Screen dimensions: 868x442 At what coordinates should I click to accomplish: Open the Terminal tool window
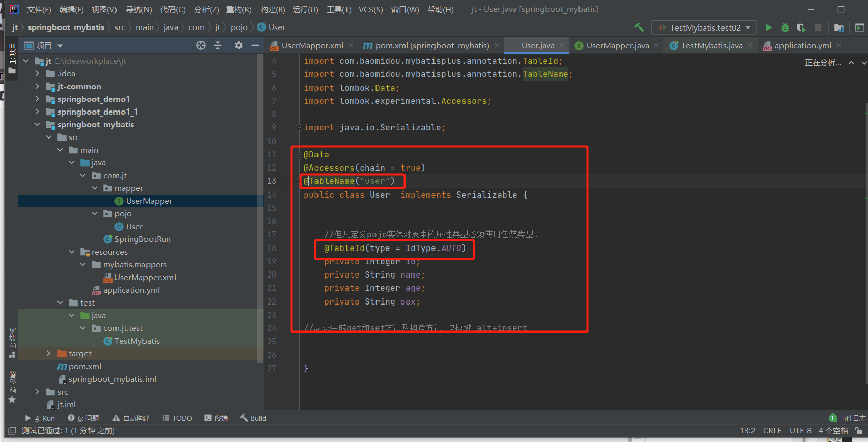click(216, 418)
